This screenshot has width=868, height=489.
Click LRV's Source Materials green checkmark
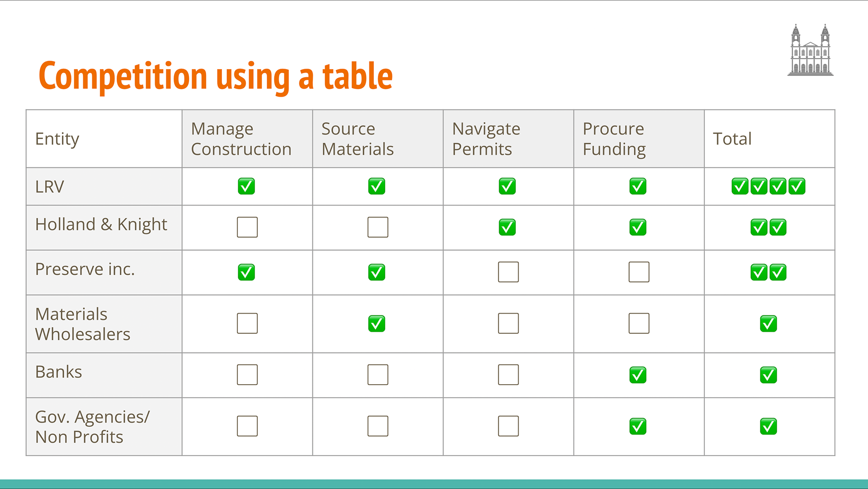click(377, 186)
